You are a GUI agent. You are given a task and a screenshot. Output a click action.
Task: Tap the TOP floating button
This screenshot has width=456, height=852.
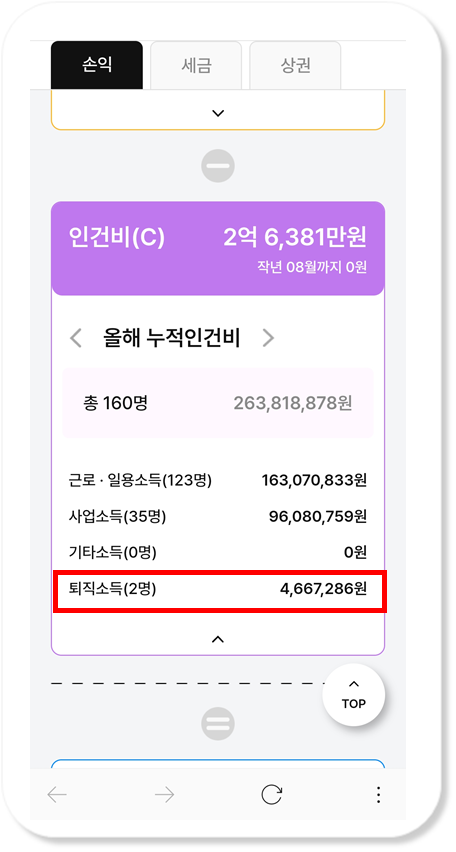pyautogui.click(x=354, y=695)
